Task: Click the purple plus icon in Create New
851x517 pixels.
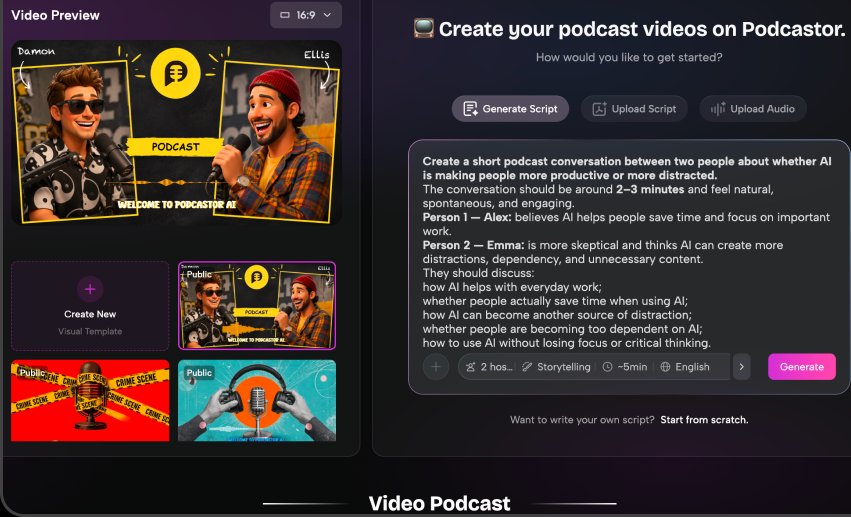Action: coord(90,289)
